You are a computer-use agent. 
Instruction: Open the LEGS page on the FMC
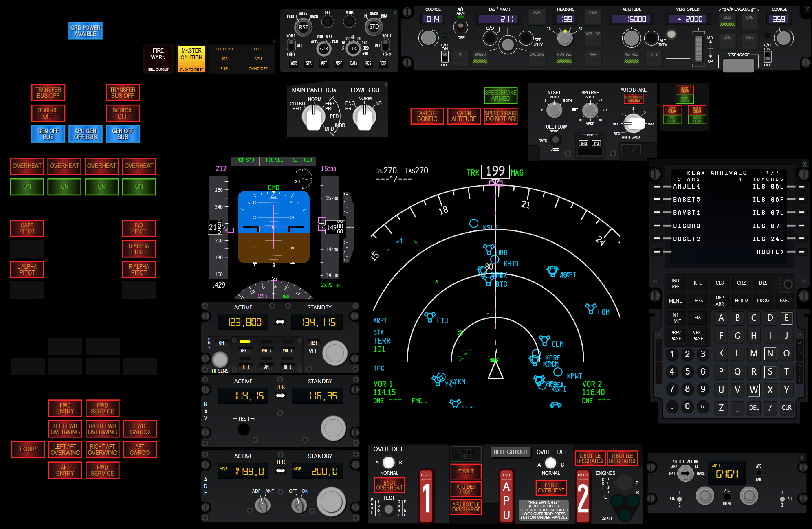pos(698,300)
